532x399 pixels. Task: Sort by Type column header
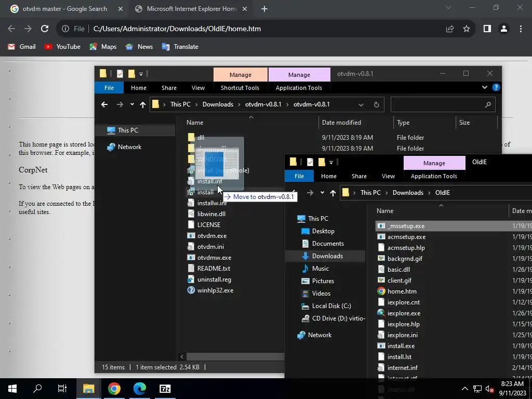[x=403, y=123]
